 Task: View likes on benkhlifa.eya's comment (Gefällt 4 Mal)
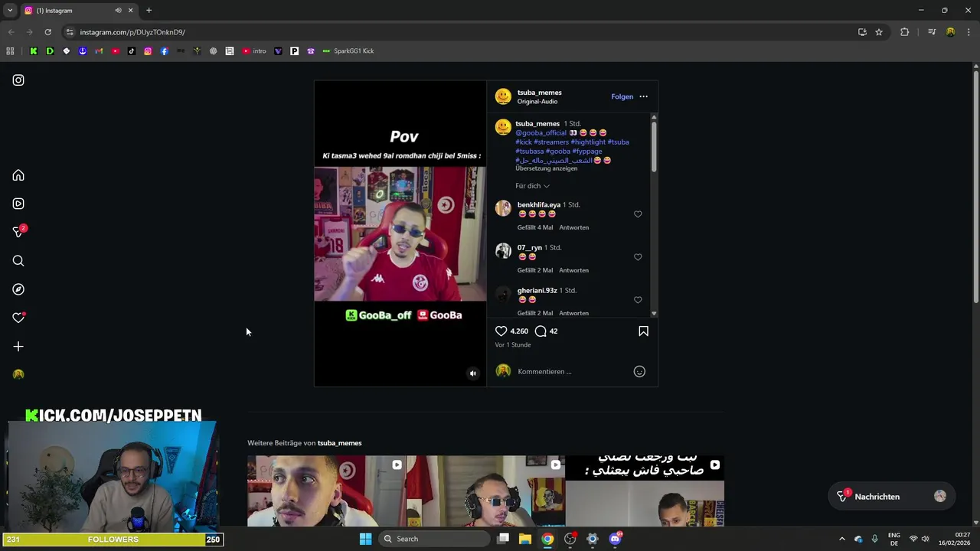tap(535, 227)
